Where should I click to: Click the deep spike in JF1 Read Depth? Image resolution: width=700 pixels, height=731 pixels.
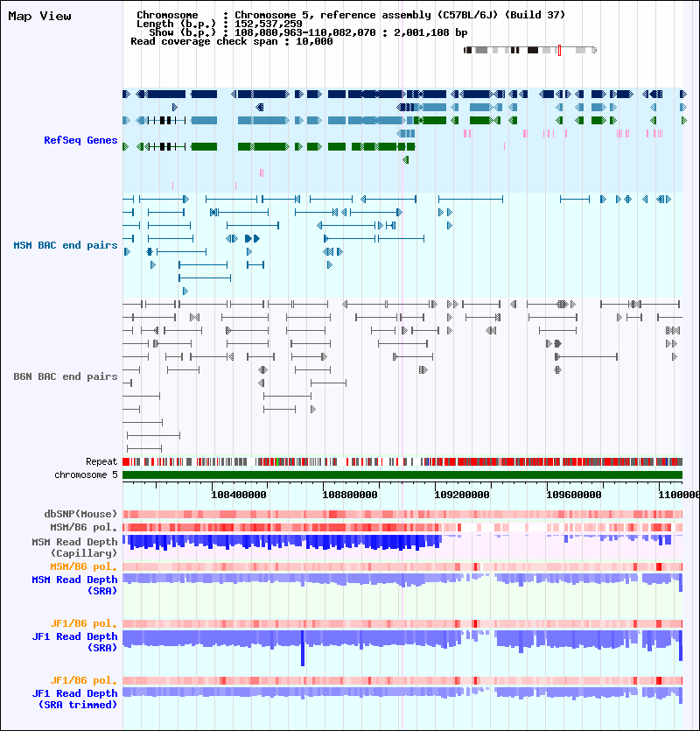[x=303, y=648]
